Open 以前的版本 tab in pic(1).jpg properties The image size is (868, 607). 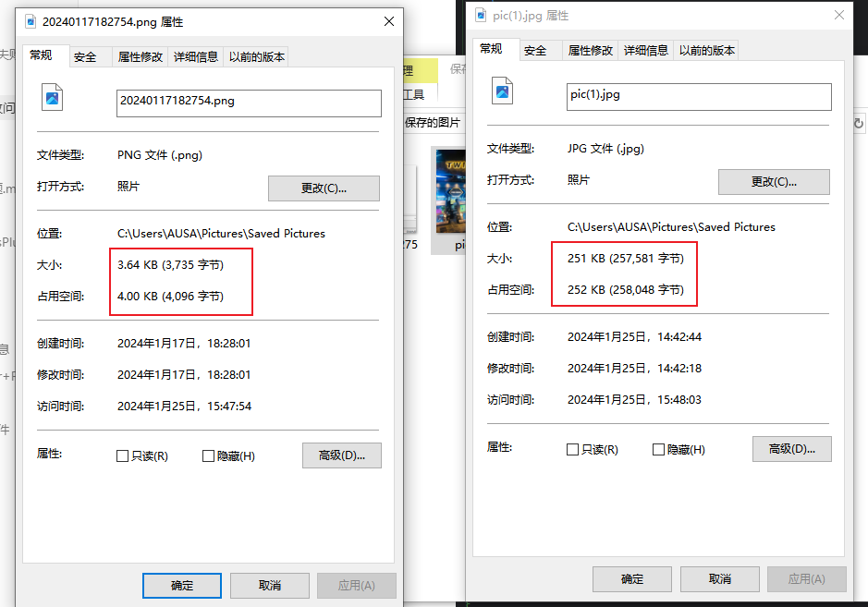click(x=706, y=51)
